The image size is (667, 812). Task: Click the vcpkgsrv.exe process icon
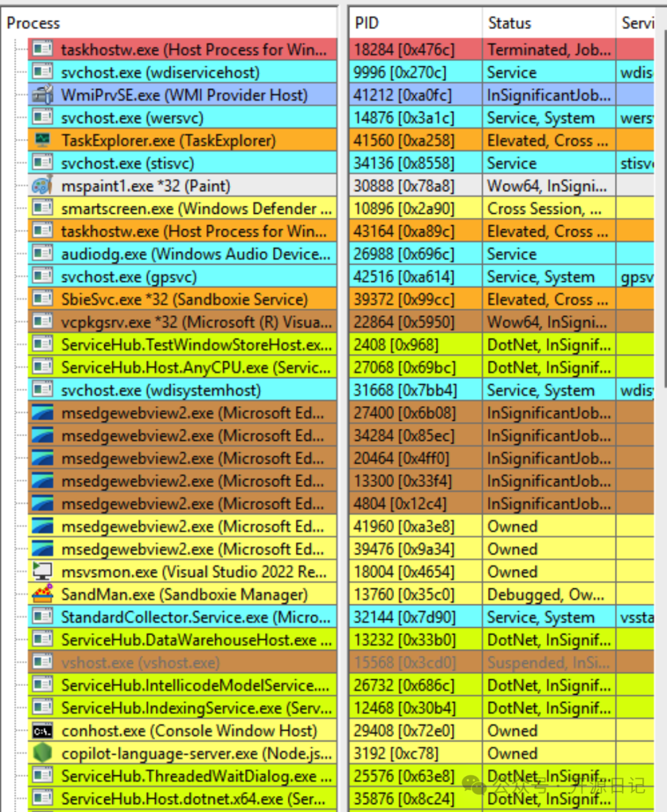(43, 321)
